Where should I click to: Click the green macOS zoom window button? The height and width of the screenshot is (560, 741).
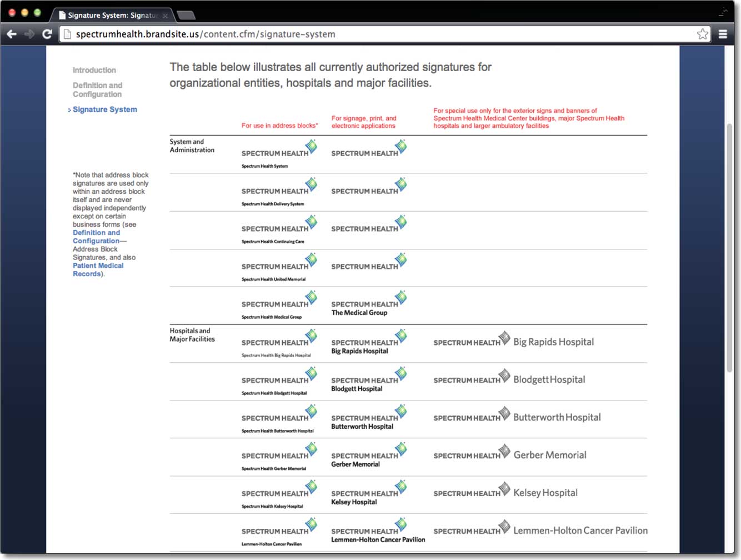click(37, 12)
